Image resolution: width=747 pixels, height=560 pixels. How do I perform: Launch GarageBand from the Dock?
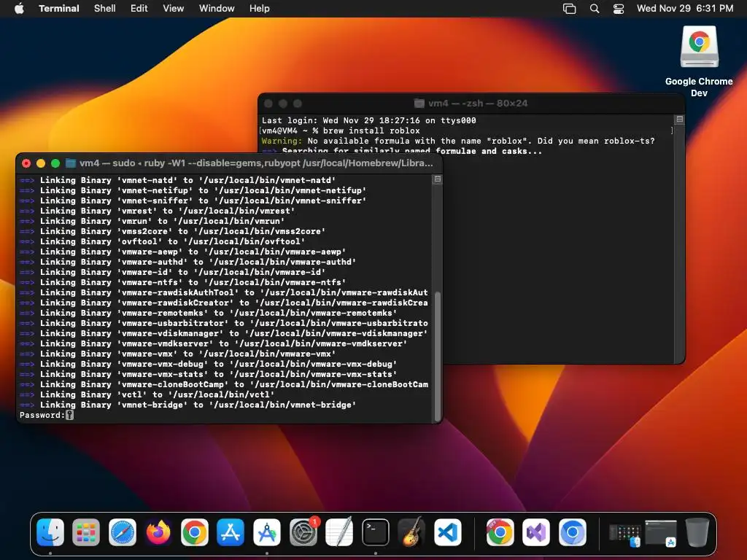pyautogui.click(x=411, y=532)
